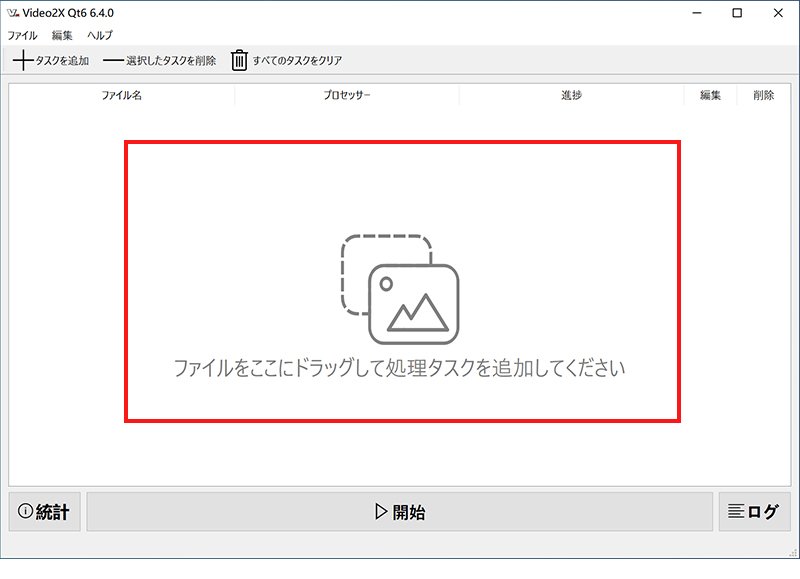Click the 削除 column header
This screenshot has width=800, height=579.
764,95
